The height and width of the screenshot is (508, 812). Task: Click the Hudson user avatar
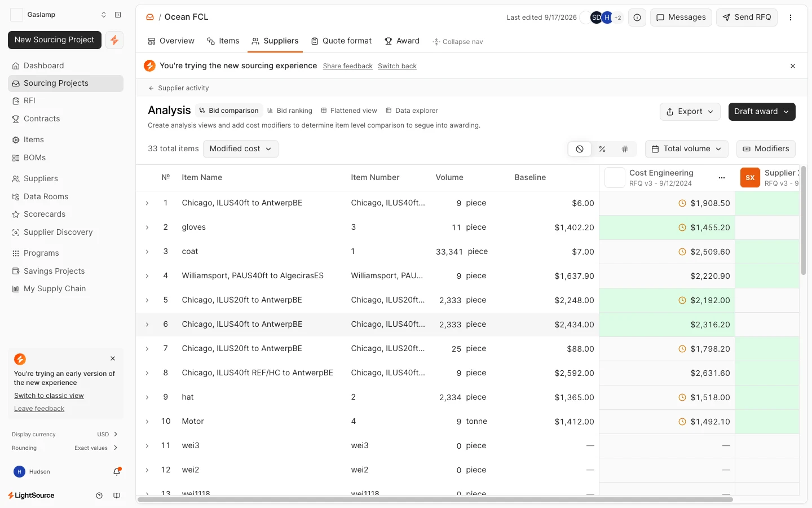[x=19, y=472]
